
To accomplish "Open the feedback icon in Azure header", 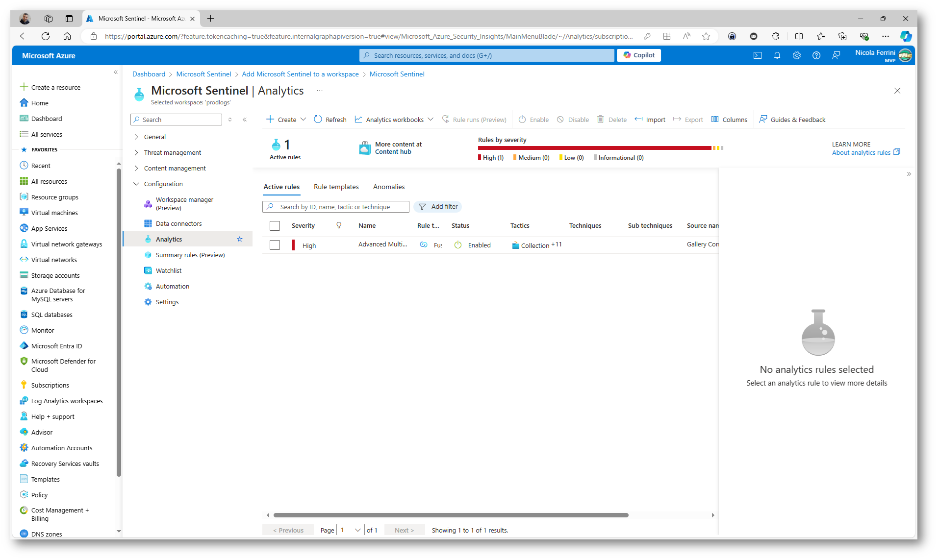I will [836, 55].
